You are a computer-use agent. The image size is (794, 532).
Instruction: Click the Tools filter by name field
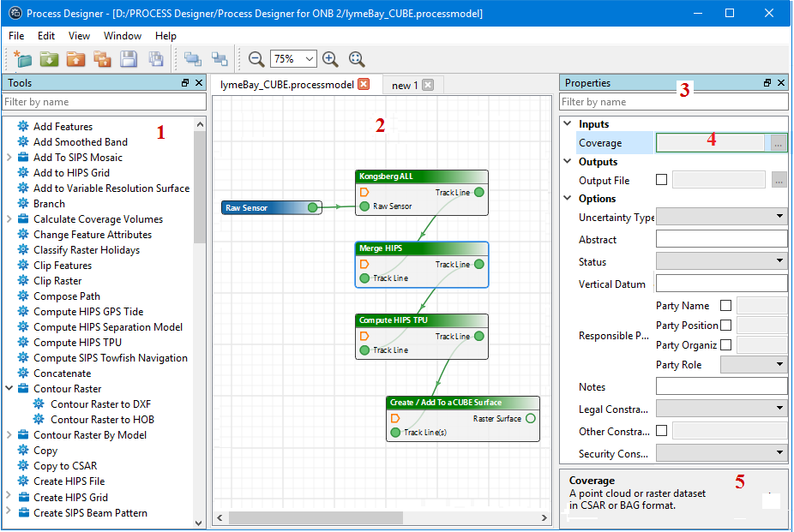104,102
